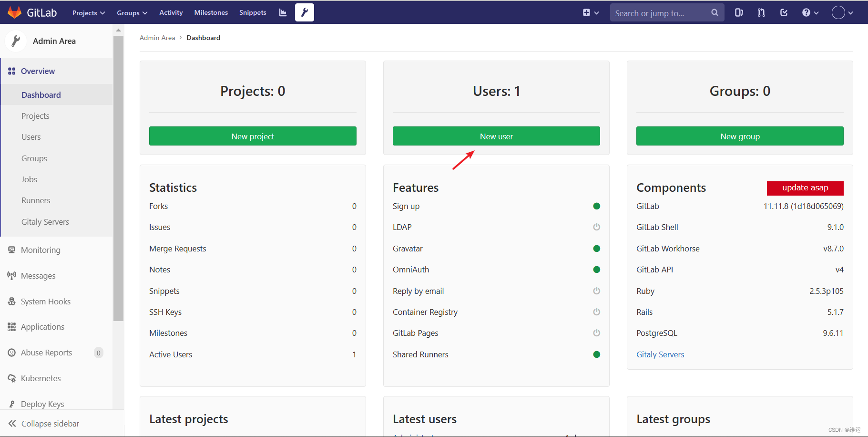Open the user avatar dropdown menu

(842, 13)
